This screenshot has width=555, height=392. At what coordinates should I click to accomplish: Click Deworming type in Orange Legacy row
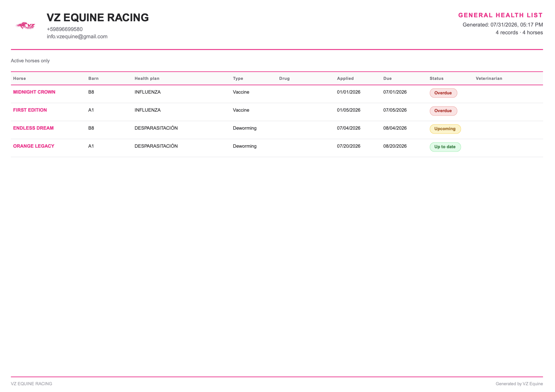click(245, 146)
